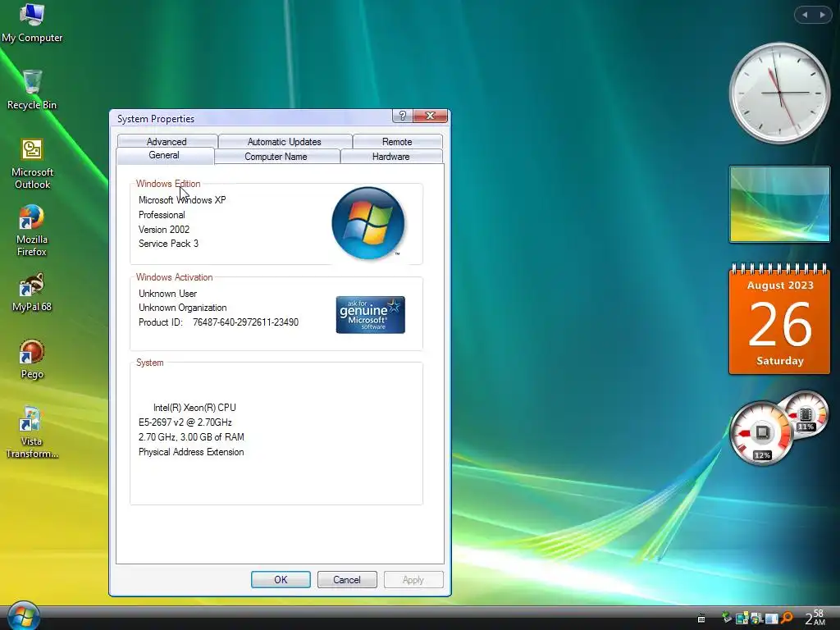Click the orange calendar gadget
This screenshot has height=630, width=840.
pos(779,319)
